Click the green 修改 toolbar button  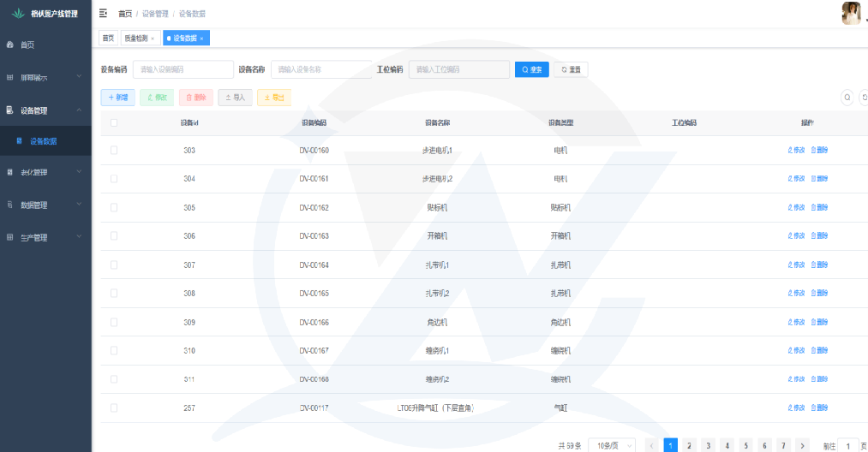tap(157, 98)
